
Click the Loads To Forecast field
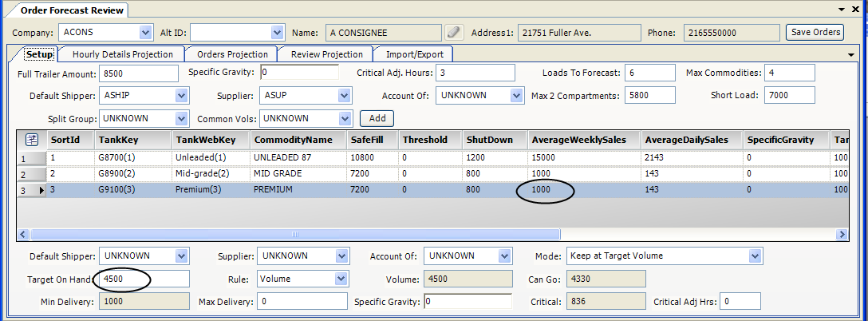coord(650,73)
